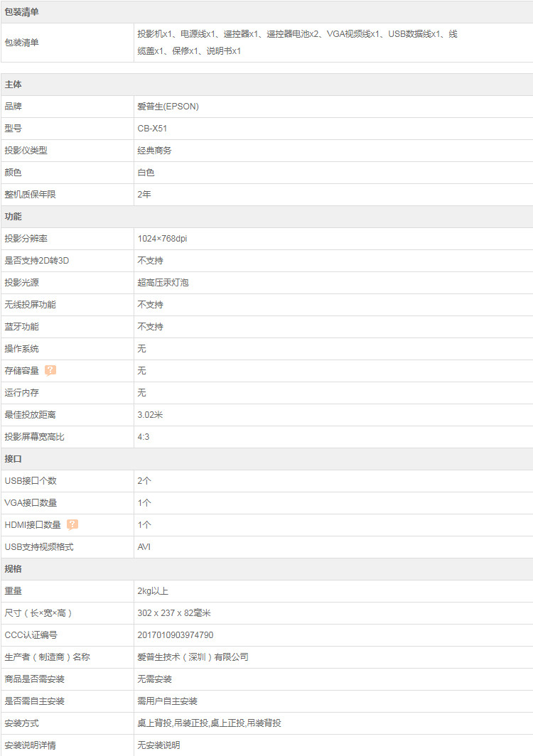Select the projection distance value 3.02米
Screen dimensions: 533x756
point(150,415)
